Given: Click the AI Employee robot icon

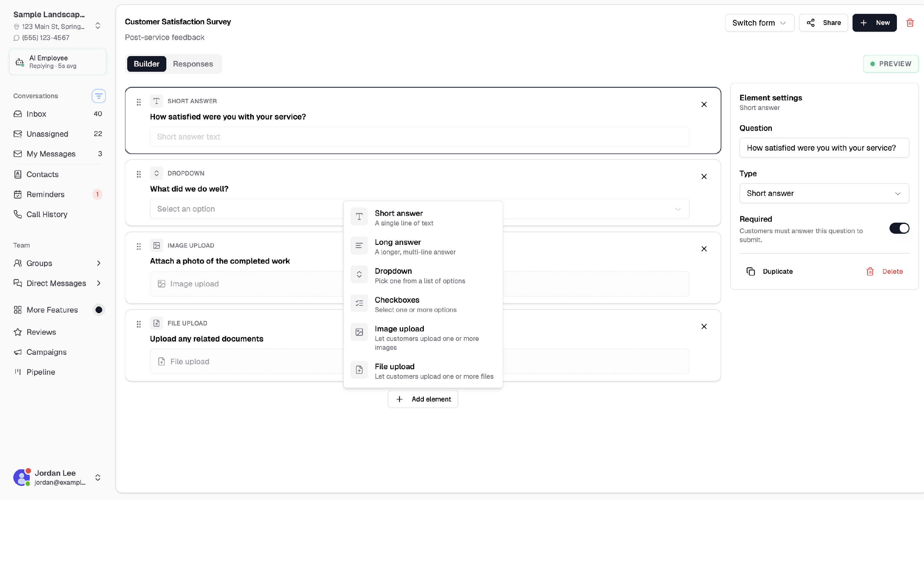Looking at the screenshot, I should (x=19, y=62).
